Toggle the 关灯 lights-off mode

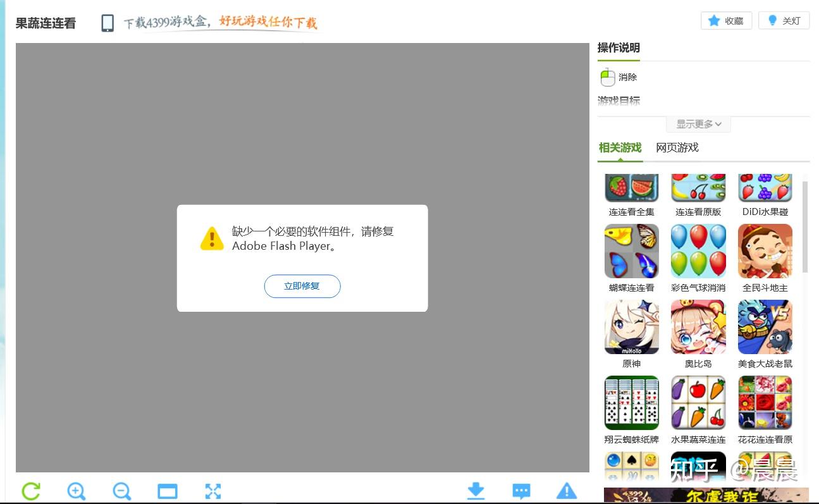point(784,20)
